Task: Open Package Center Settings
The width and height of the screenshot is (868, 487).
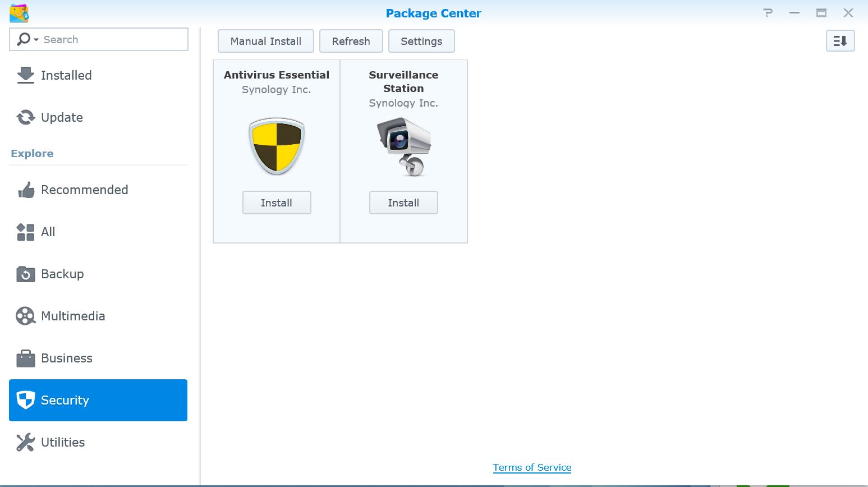Action: tap(421, 41)
